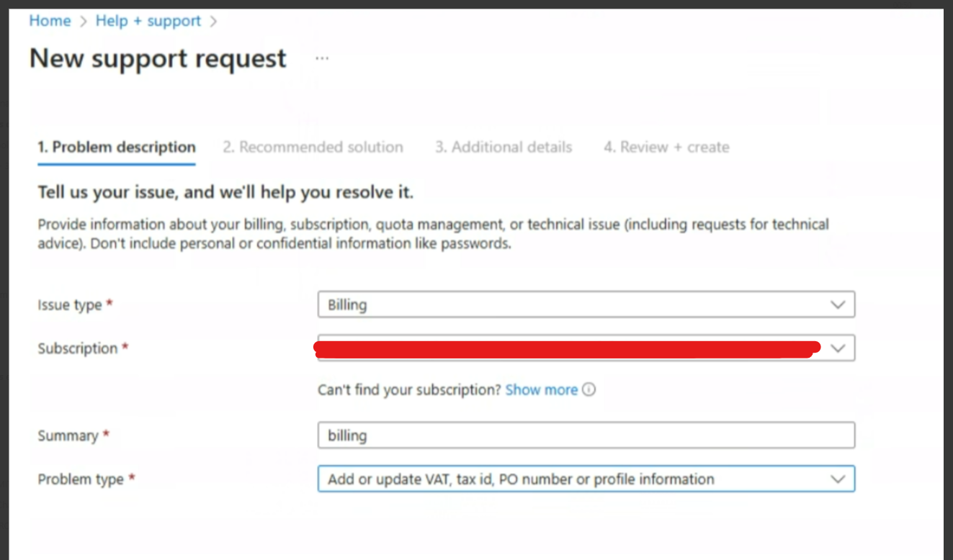The image size is (953, 560).
Task: Click into the Summary input field
Action: pyautogui.click(x=586, y=435)
